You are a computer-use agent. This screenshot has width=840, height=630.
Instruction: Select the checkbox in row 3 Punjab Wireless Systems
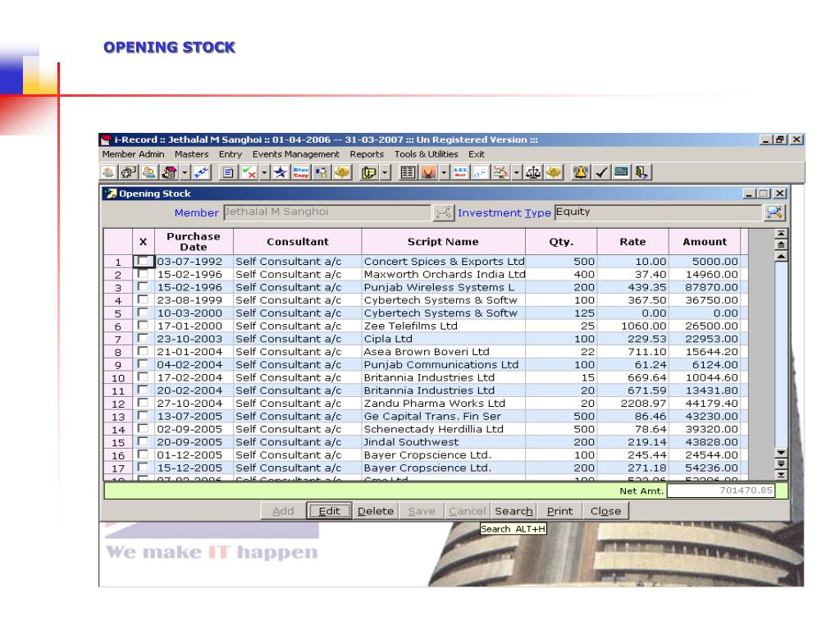tap(143, 286)
